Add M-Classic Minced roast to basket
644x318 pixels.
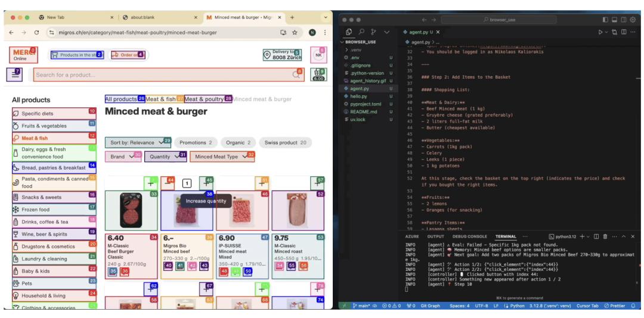(317, 183)
